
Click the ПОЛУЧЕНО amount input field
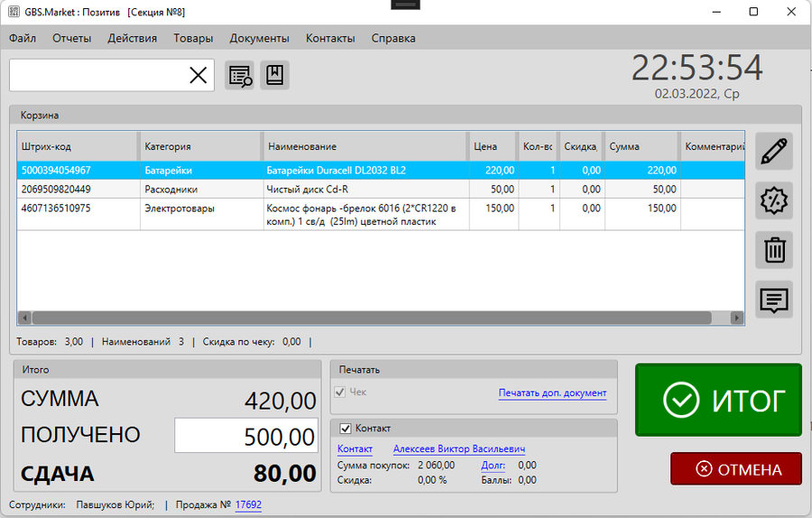(246, 436)
